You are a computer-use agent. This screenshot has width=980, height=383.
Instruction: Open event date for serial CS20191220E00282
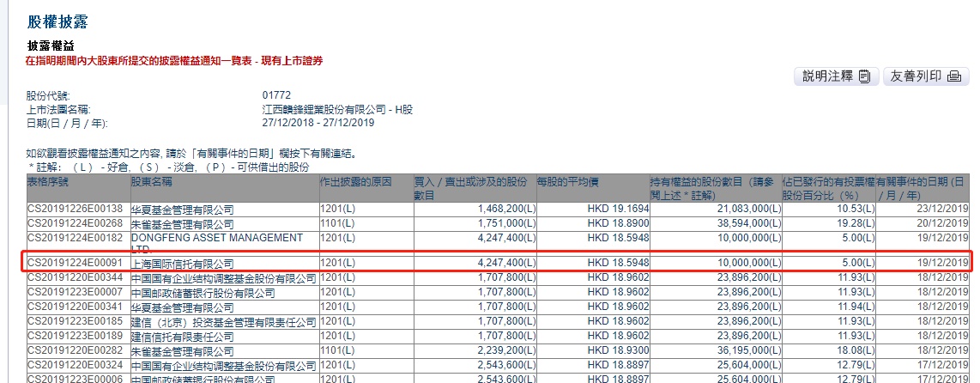tap(944, 351)
